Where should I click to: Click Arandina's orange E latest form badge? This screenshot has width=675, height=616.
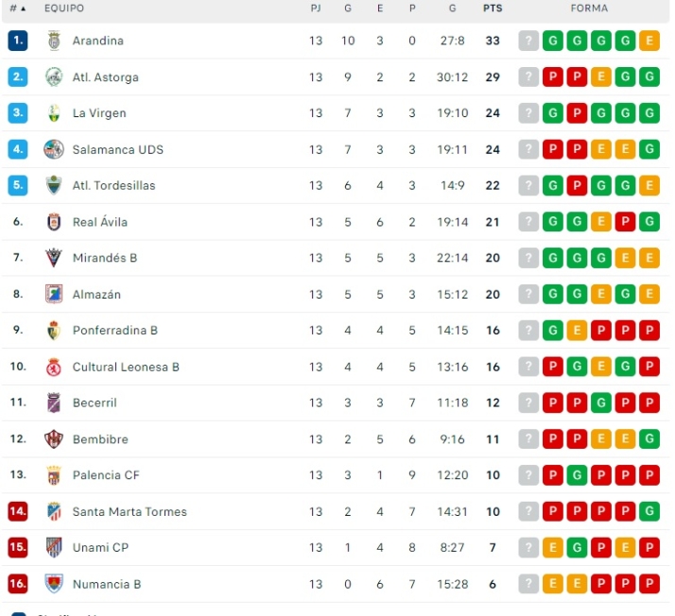click(649, 41)
